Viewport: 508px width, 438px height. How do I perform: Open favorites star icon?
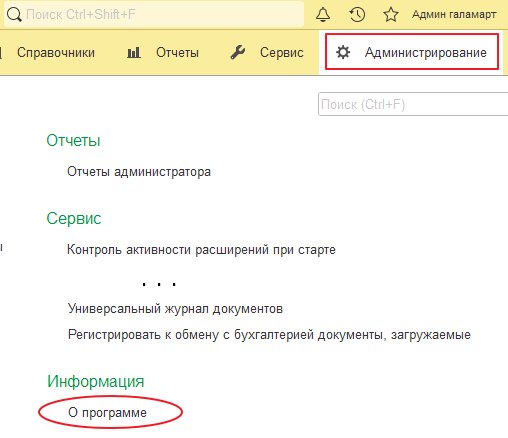[391, 15]
